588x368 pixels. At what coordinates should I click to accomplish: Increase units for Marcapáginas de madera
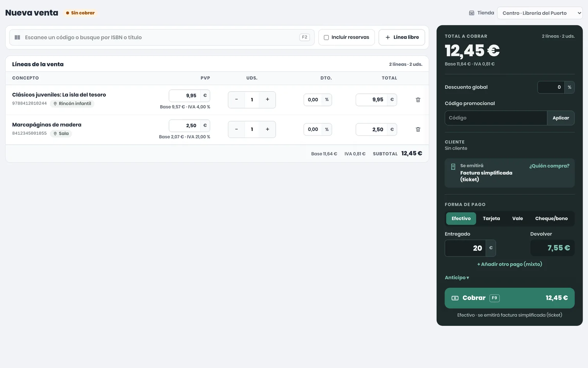268,130
